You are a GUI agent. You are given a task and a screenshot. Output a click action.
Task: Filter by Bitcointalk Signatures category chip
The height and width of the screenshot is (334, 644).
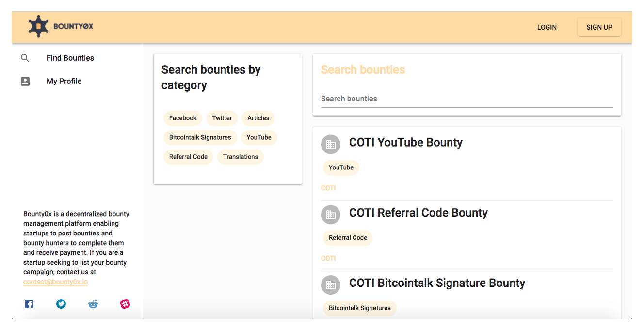200,137
